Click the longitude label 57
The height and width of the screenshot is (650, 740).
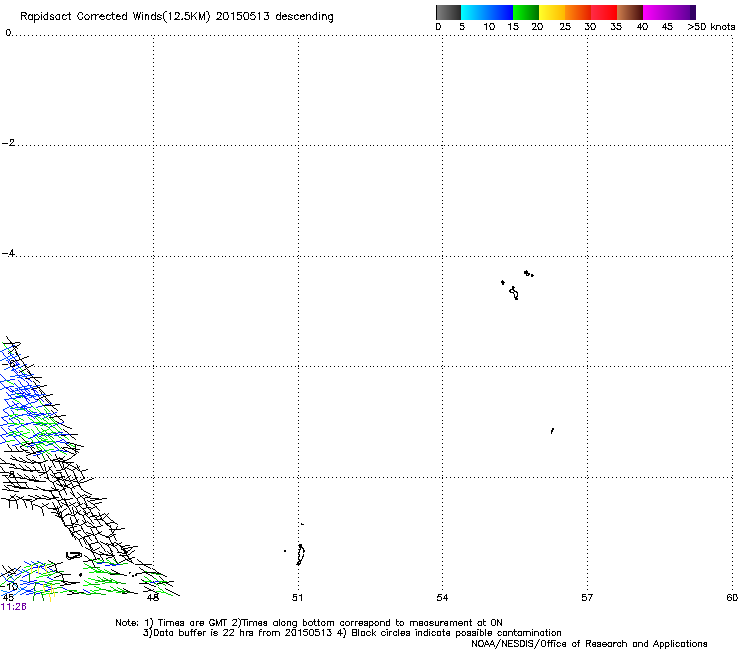(587, 598)
